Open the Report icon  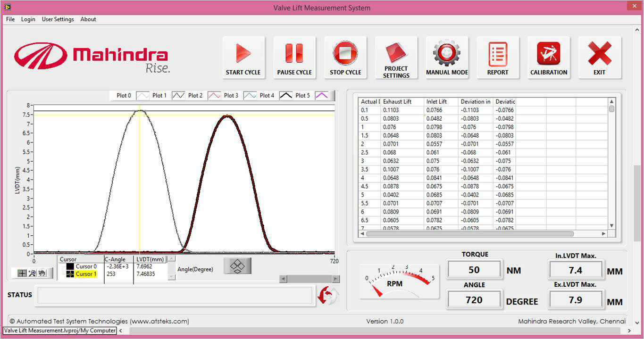(x=498, y=53)
